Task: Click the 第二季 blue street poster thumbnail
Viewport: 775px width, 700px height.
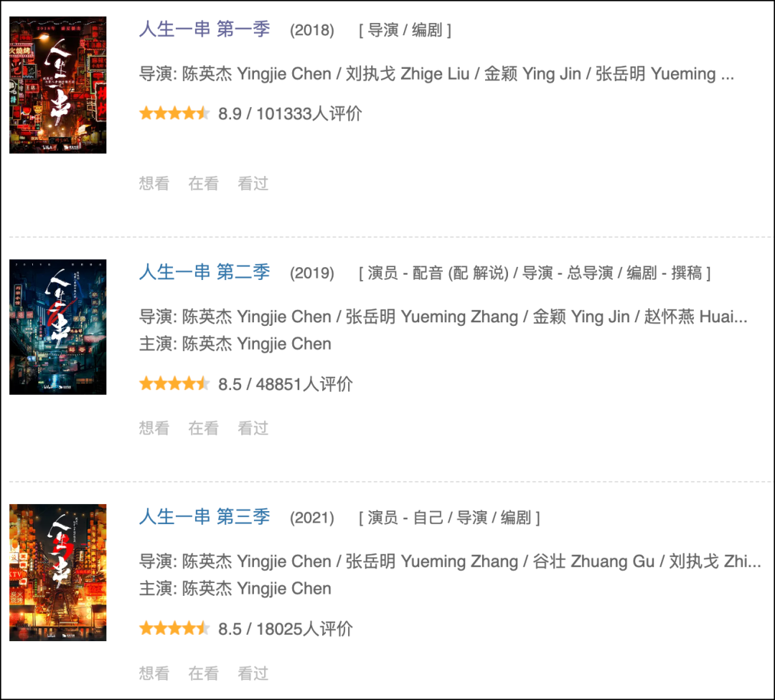Action: [58, 327]
